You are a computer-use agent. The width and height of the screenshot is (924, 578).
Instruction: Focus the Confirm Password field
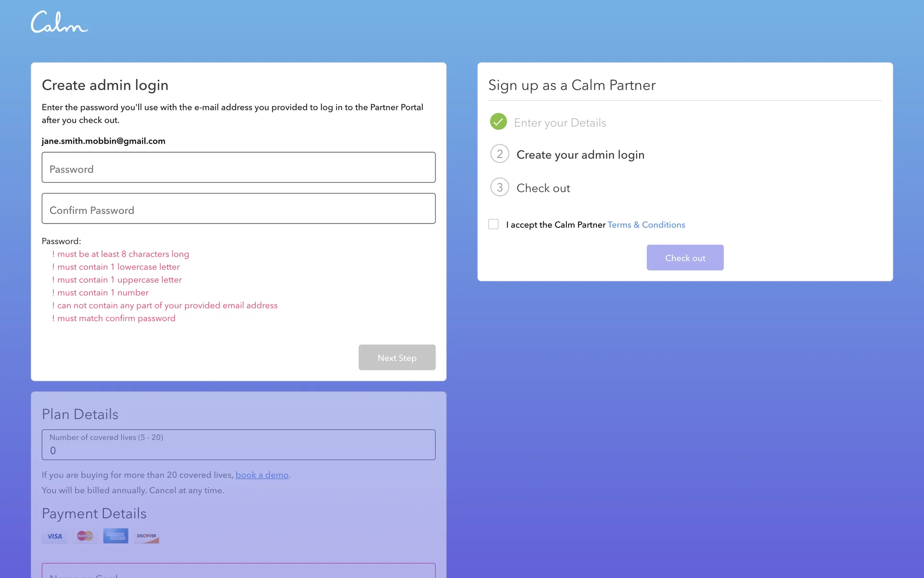point(238,209)
